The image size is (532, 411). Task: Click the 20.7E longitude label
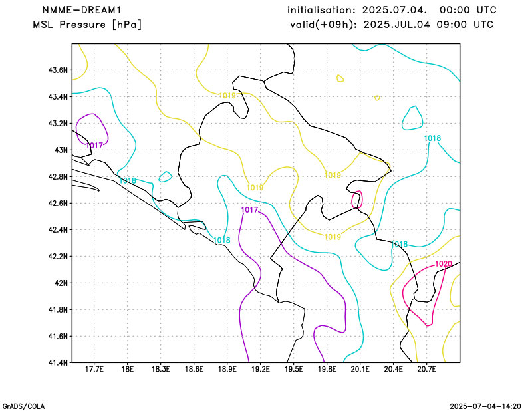(x=426, y=369)
